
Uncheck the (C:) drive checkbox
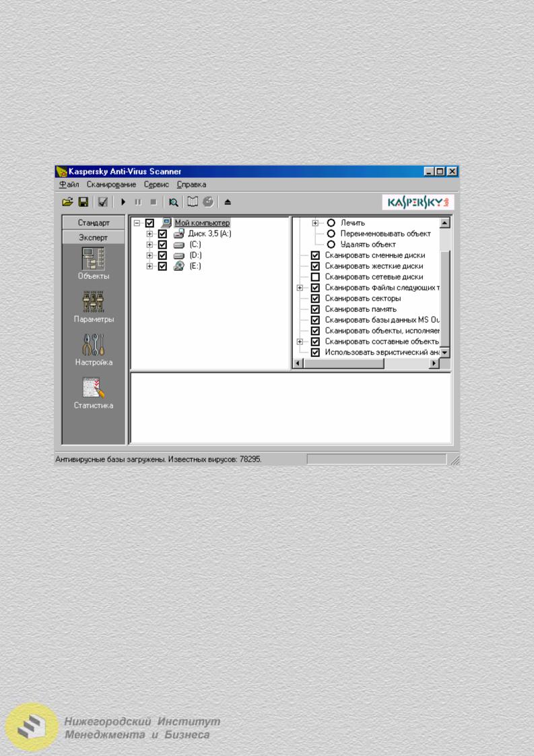pos(162,245)
